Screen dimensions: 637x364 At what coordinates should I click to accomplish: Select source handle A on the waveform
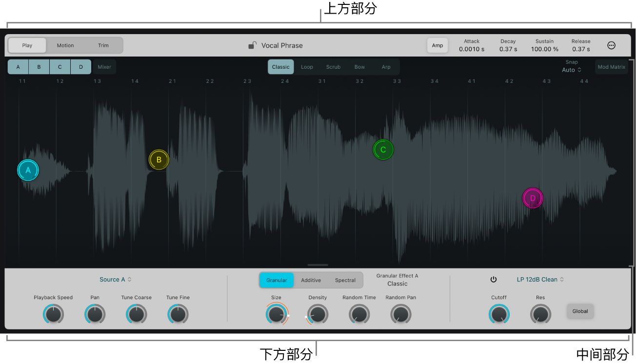(x=28, y=170)
